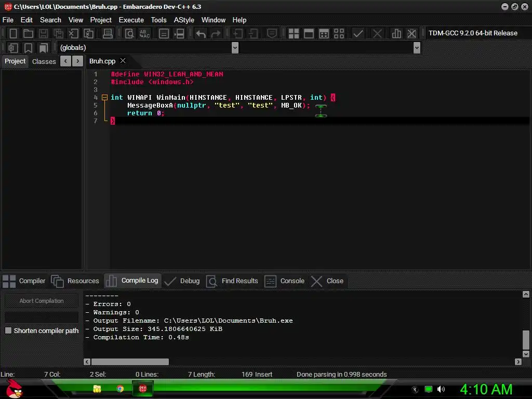532x399 pixels.
Task: Click the Compile four-squares icon
Action: [x=294, y=34]
